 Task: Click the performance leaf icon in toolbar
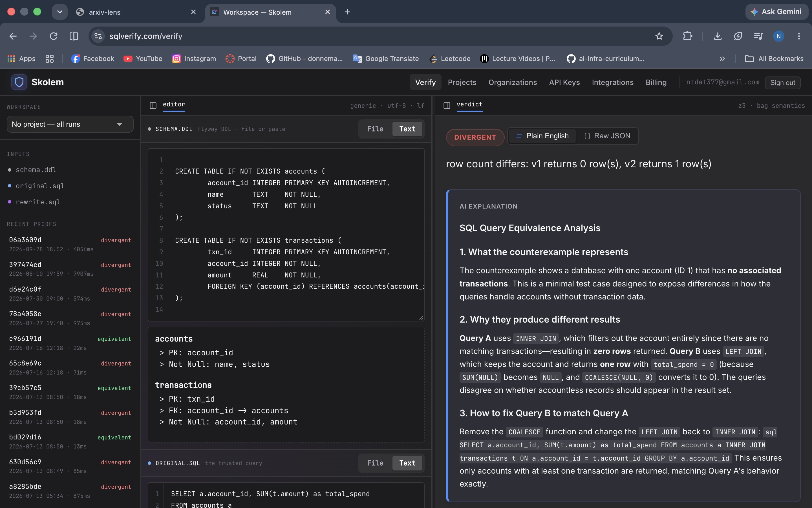[x=738, y=36]
